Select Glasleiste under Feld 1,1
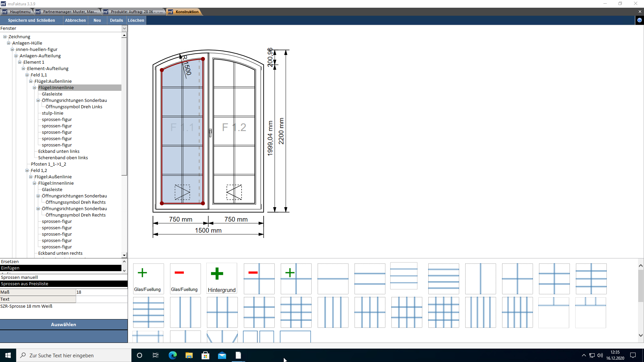This screenshot has height=362, width=644. click(52, 94)
